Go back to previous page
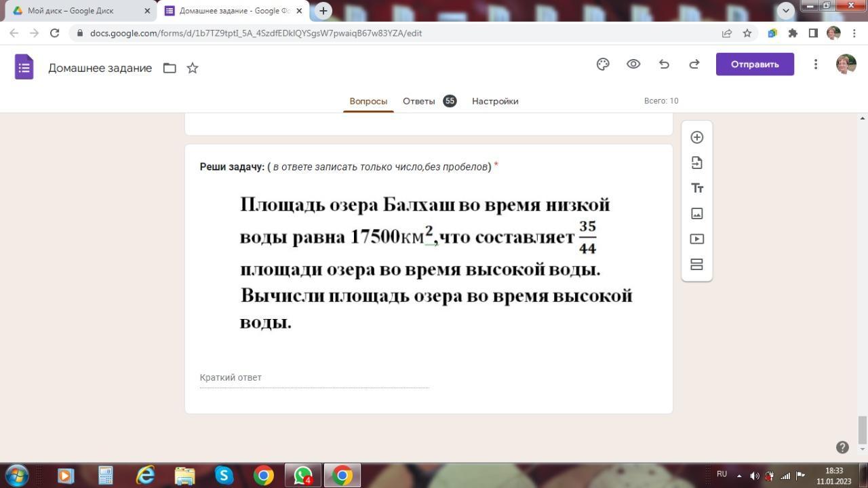The image size is (868, 488). [14, 33]
